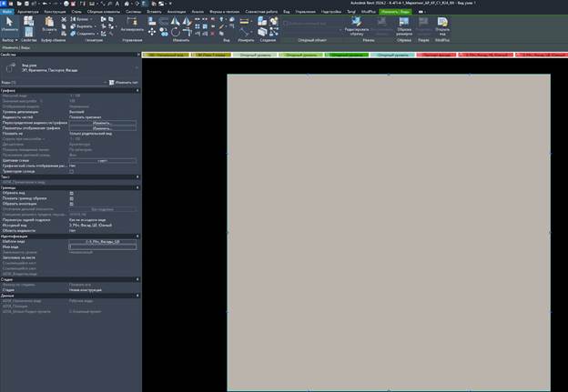Switch to the Аннотации ribbon tab
This screenshot has height=392, width=568.
[x=177, y=12]
